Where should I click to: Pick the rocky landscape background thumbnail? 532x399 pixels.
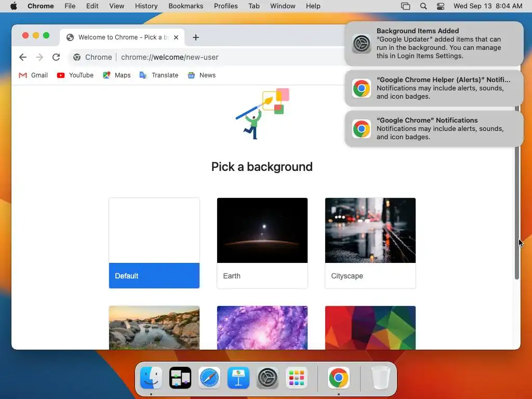(154, 327)
